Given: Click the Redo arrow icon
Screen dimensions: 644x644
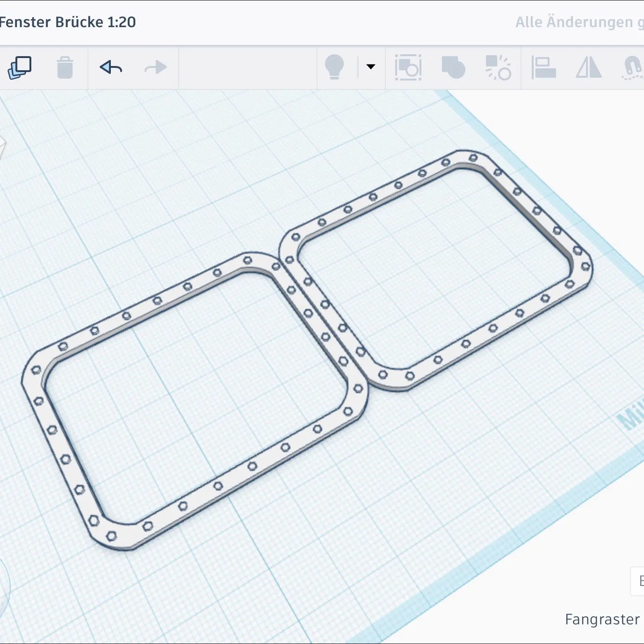Looking at the screenshot, I should pos(156,67).
